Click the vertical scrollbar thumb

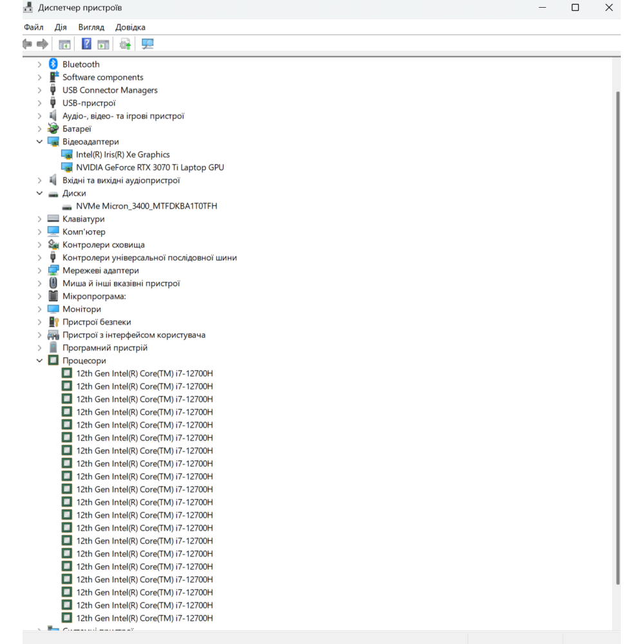[x=618, y=335]
